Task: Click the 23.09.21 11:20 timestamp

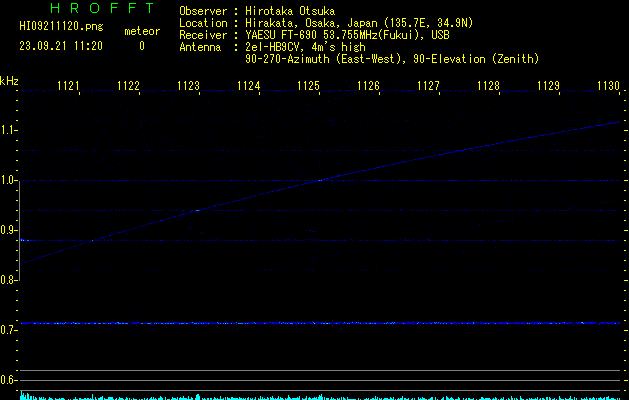Action: click(61, 46)
